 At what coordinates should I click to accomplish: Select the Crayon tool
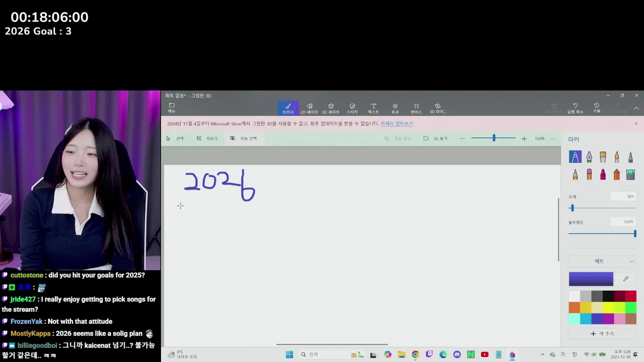[603, 174]
